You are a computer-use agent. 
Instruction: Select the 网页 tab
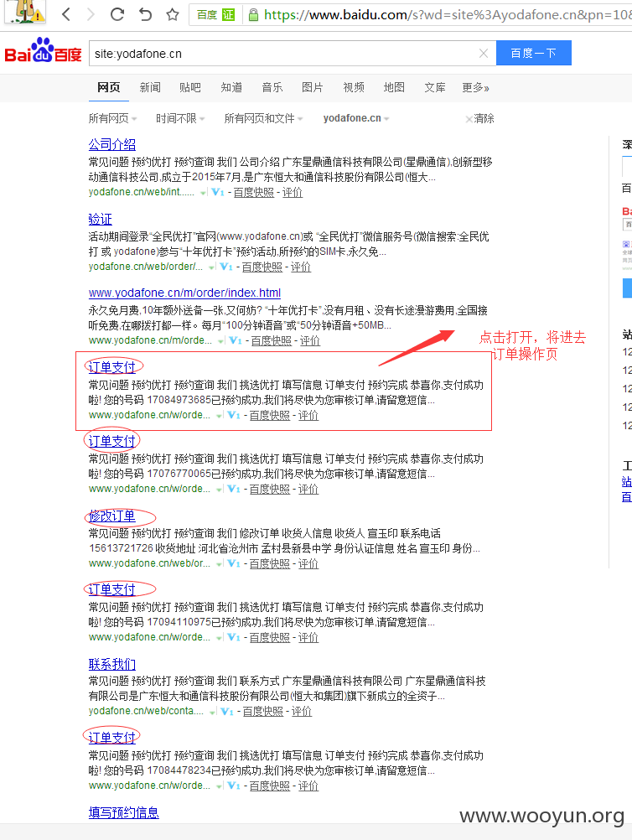[x=109, y=87]
